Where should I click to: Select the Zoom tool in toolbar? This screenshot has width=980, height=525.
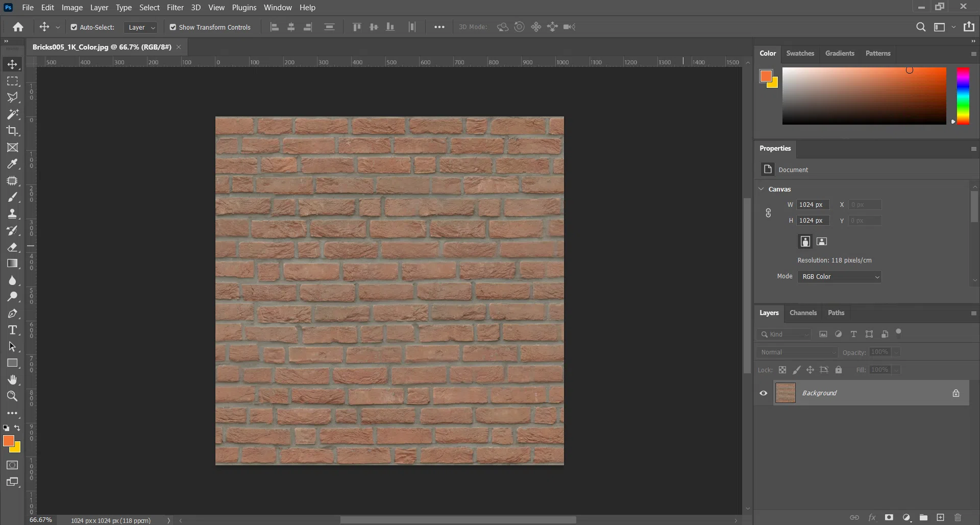[x=12, y=396]
